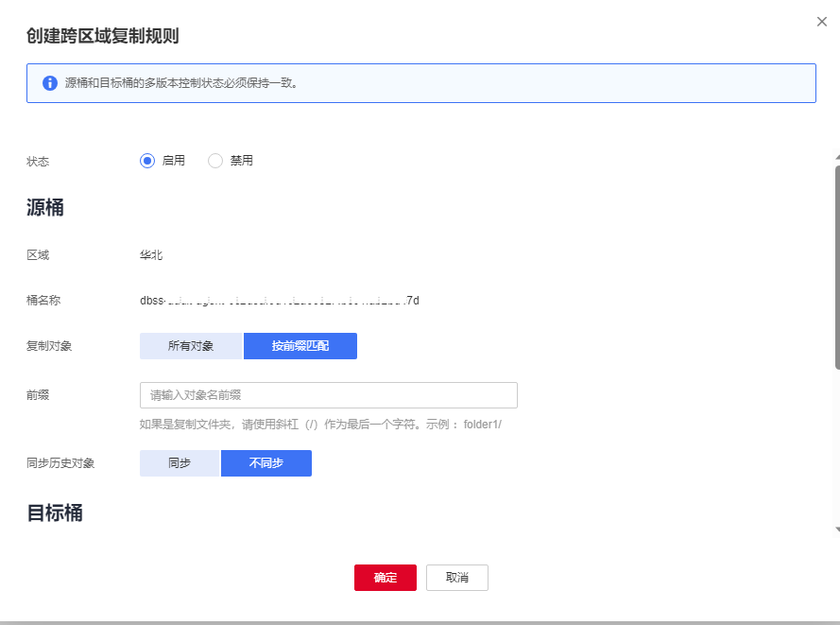Click the 前缀 object name prefix input field
840x625 pixels.
click(328, 395)
